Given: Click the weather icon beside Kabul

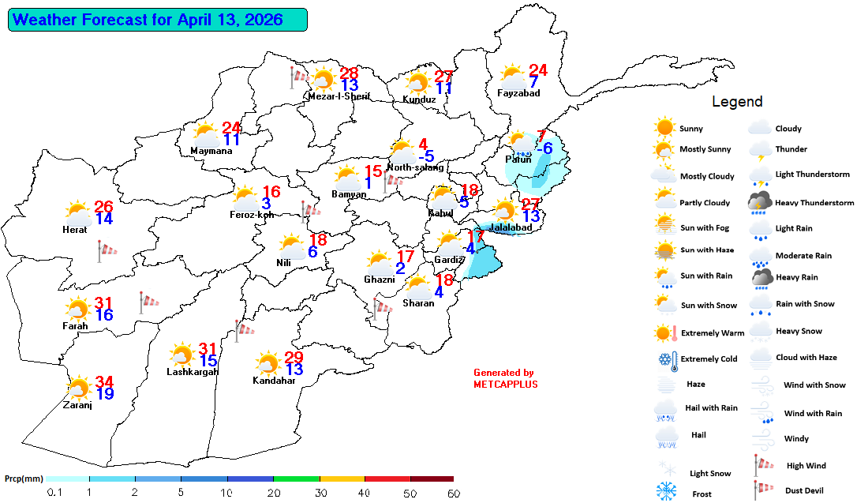Looking at the screenshot, I should [443, 197].
